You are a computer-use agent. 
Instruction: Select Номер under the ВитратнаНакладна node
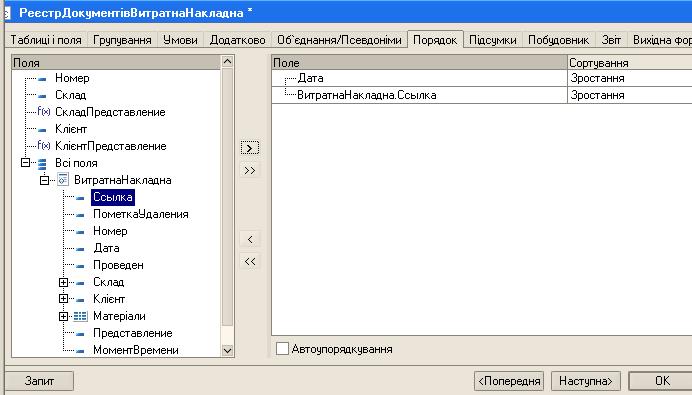coord(110,231)
